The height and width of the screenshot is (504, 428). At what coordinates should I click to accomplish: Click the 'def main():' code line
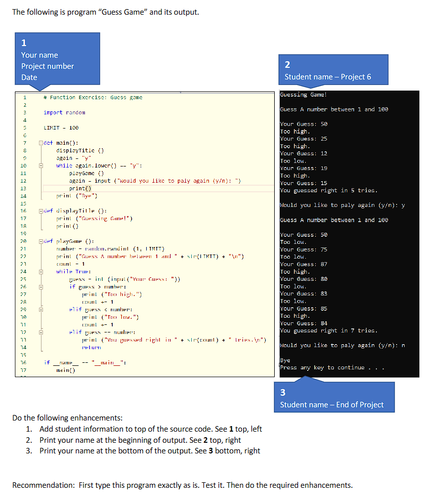61,143
